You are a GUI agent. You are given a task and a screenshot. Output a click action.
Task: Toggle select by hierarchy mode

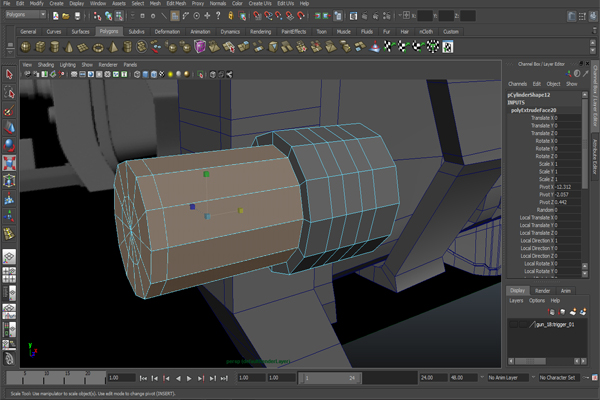pyautogui.click(x=98, y=16)
